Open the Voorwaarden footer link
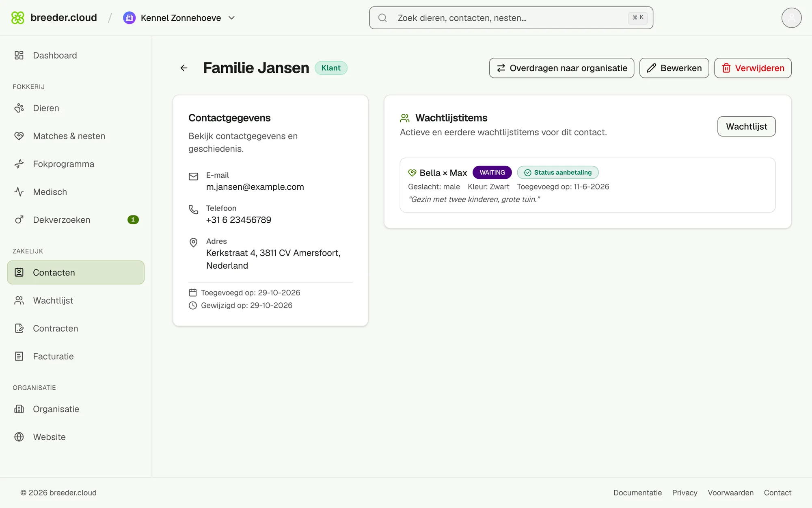The height and width of the screenshot is (508, 812). [730, 493]
